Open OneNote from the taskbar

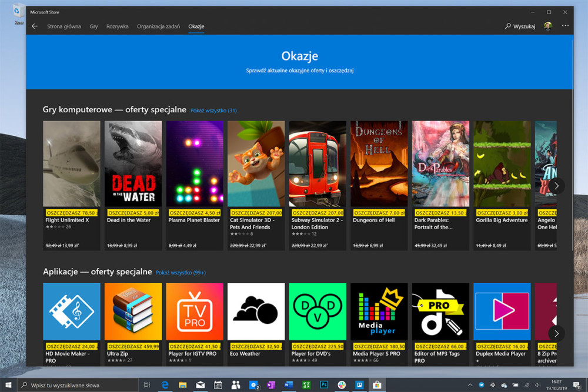click(270, 385)
